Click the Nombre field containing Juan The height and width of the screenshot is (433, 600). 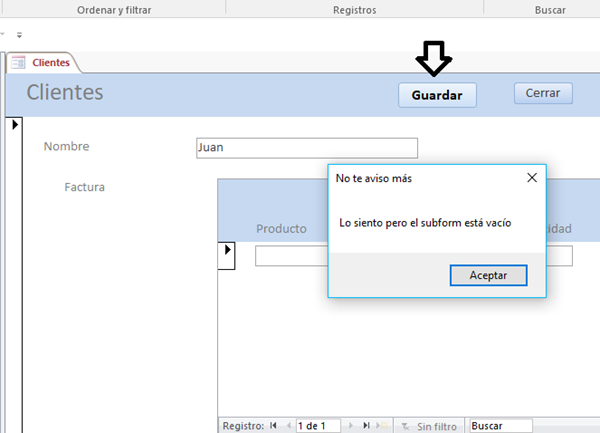coord(307,148)
